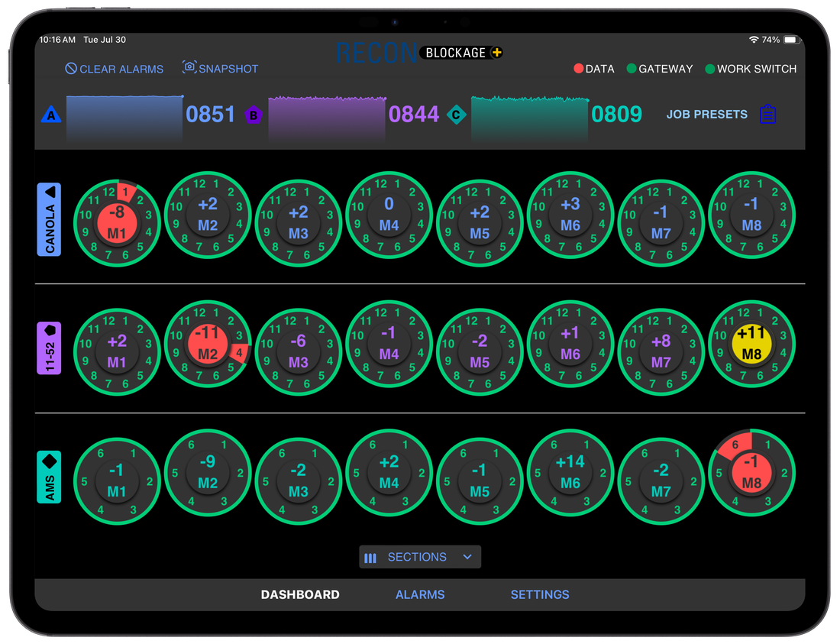The image size is (840, 644).
Task: Select the CANOLA M3 dial
Action: coord(299,223)
